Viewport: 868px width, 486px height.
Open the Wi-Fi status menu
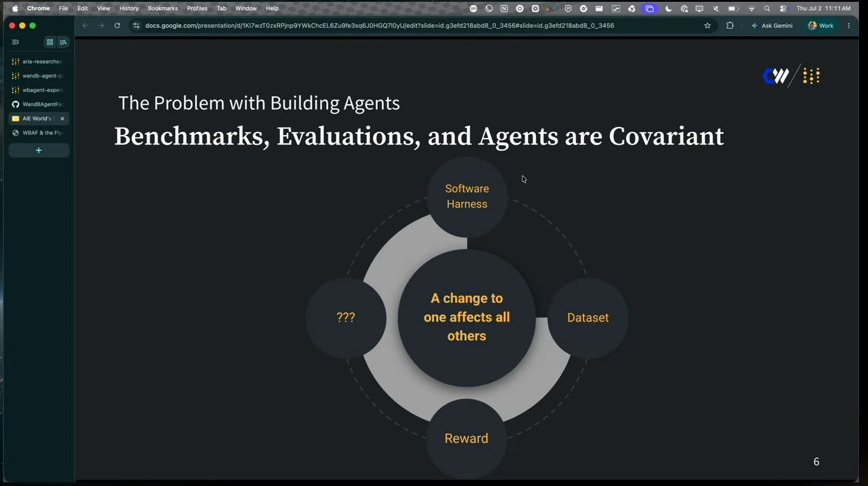(751, 8)
